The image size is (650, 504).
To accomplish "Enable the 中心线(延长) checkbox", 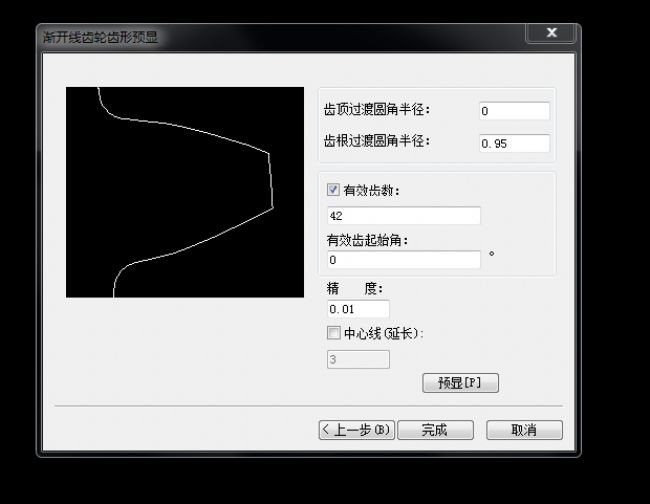I will [x=334, y=333].
